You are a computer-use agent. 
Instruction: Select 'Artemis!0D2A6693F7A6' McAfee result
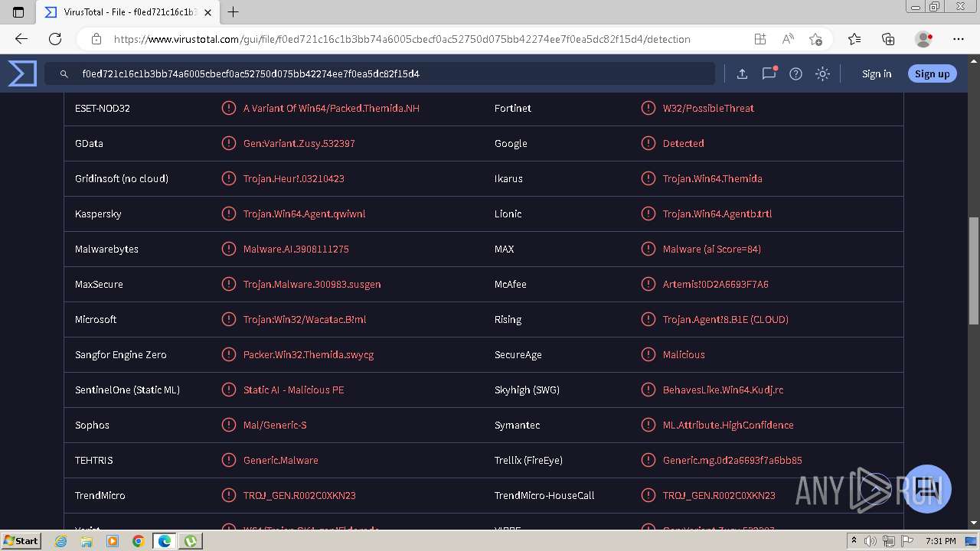click(x=716, y=284)
